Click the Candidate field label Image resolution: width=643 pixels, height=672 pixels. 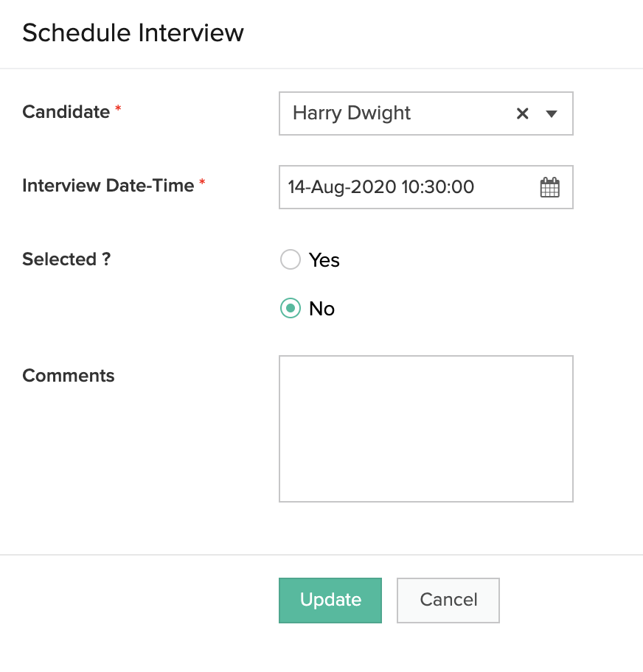[66, 112]
